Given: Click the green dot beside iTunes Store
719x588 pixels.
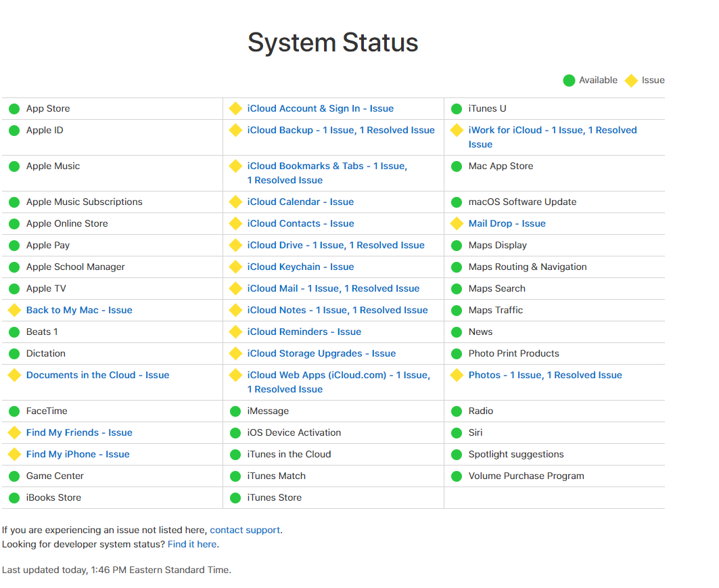Looking at the screenshot, I should click(235, 497).
